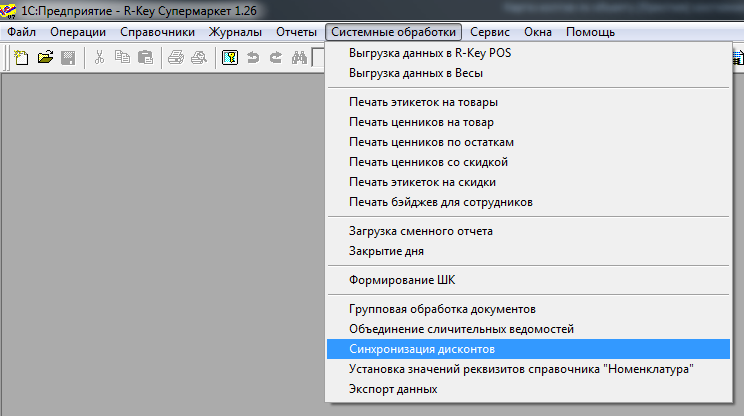744x416 pixels.
Task: Open the Отчеты menu
Action: (295, 32)
